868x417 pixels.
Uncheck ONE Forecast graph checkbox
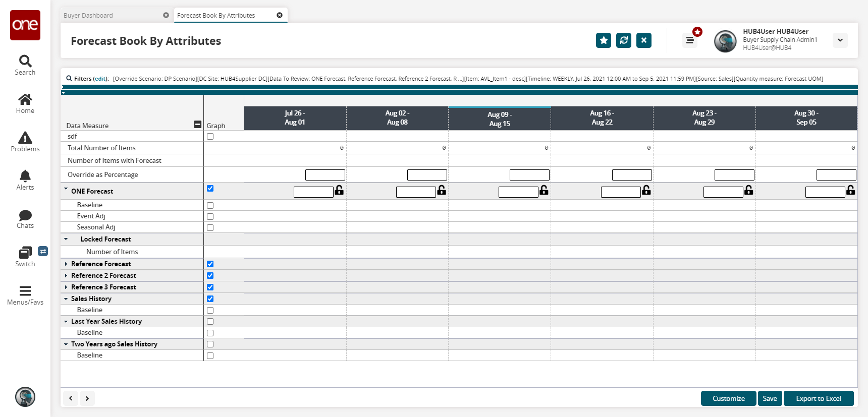pyautogui.click(x=210, y=188)
